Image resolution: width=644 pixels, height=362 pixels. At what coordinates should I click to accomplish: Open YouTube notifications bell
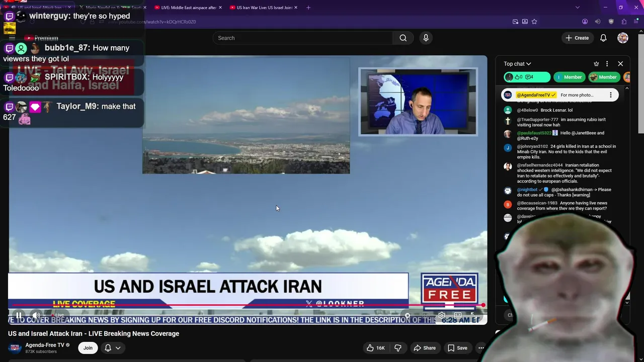point(603,38)
